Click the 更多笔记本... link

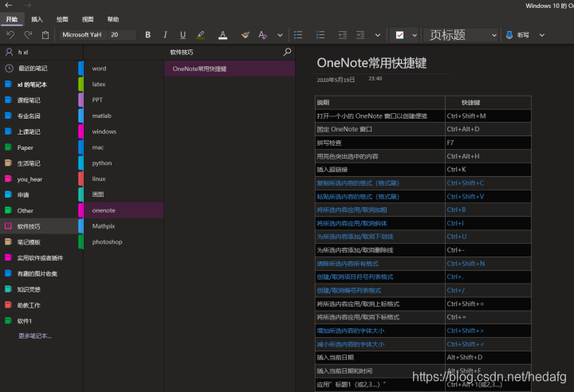(x=35, y=336)
